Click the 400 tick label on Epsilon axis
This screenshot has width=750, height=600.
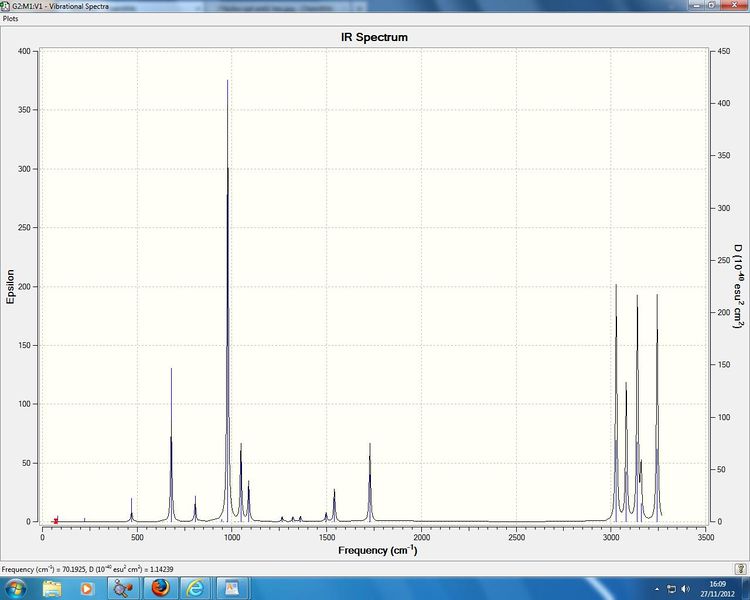coord(24,51)
